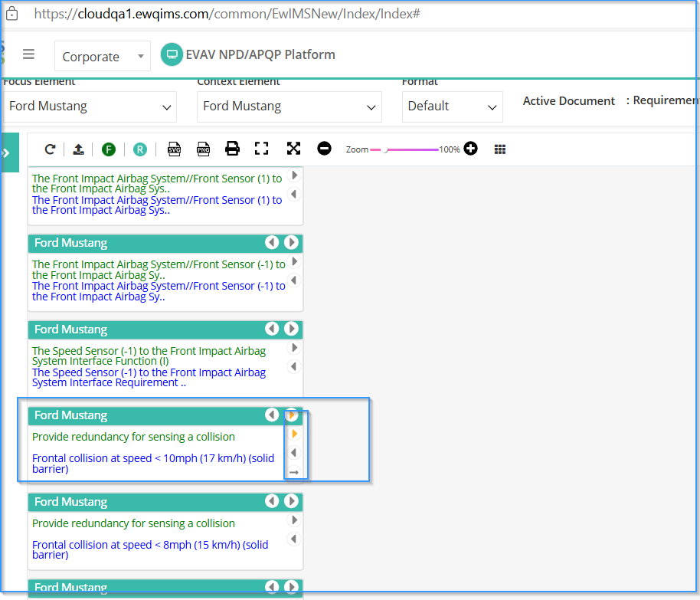Click the 100% zoom level label
Image resolution: width=700 pixels, height=600 pixels.
click(x=449, y=149)
